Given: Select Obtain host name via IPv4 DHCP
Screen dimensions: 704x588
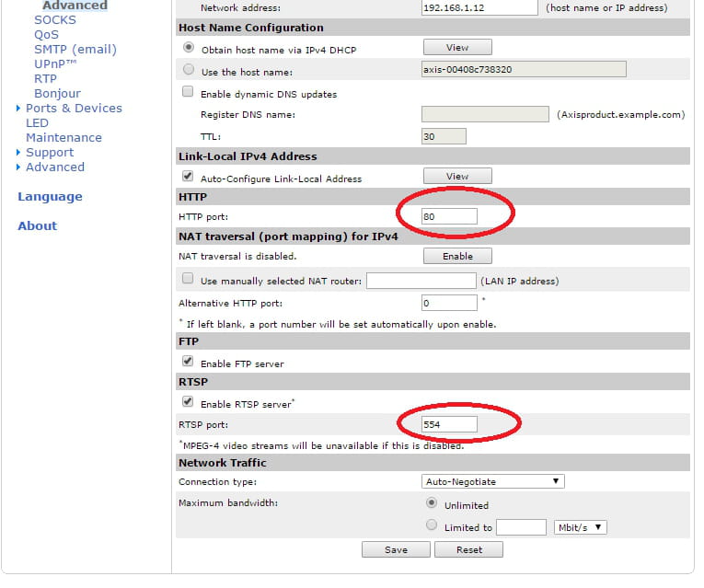Looking at the screenshot, I should click(189, 47).
